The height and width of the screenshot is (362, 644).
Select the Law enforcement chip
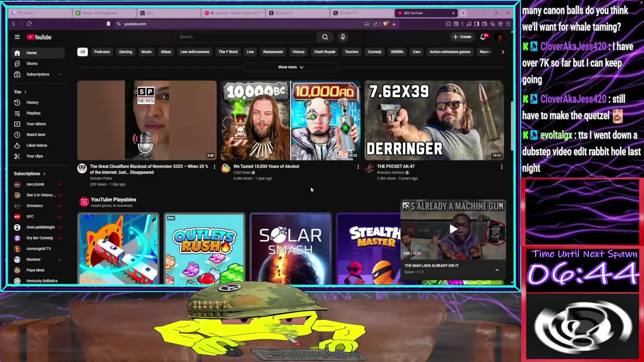coord(195,52)
